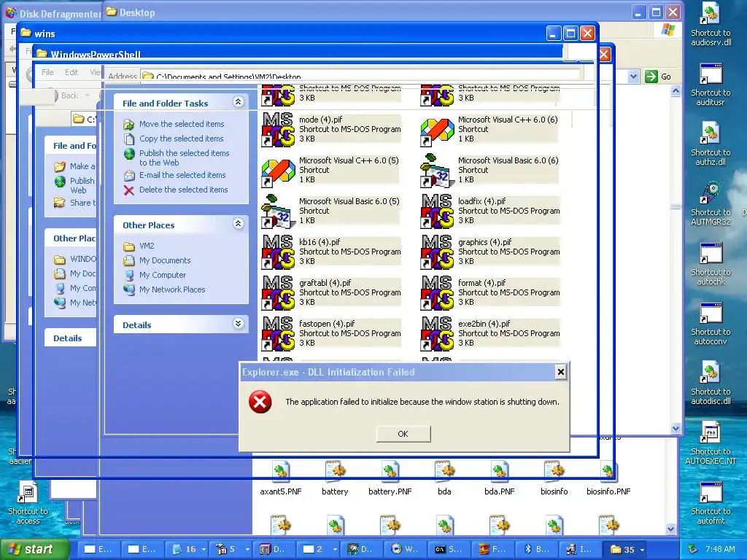This screenshot has width=747, height=560.
Task: Select the Shortcut to autoconv desktop icon
Action: click(x=711, y=314)
